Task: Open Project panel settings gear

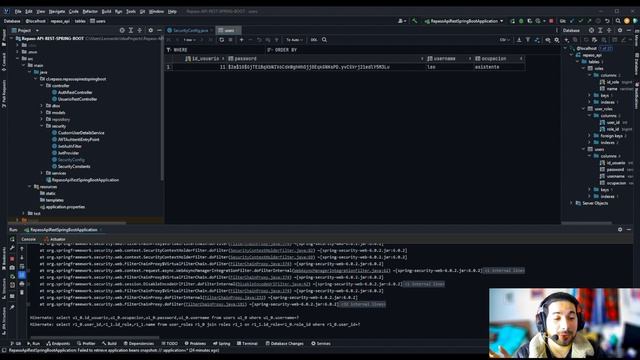Action: pyautogui.click(x=150, y=30)
